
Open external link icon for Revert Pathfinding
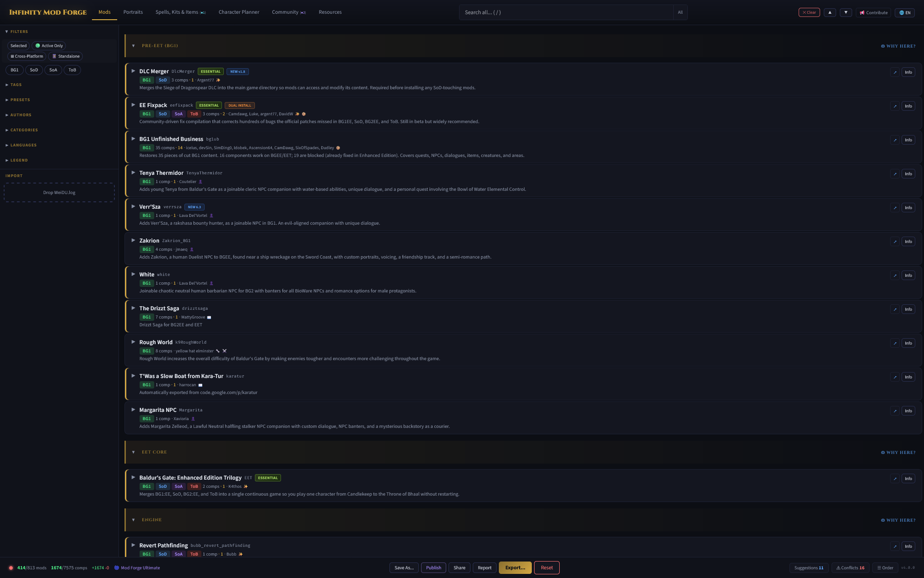pyautogui.click(x=895, y=546)
